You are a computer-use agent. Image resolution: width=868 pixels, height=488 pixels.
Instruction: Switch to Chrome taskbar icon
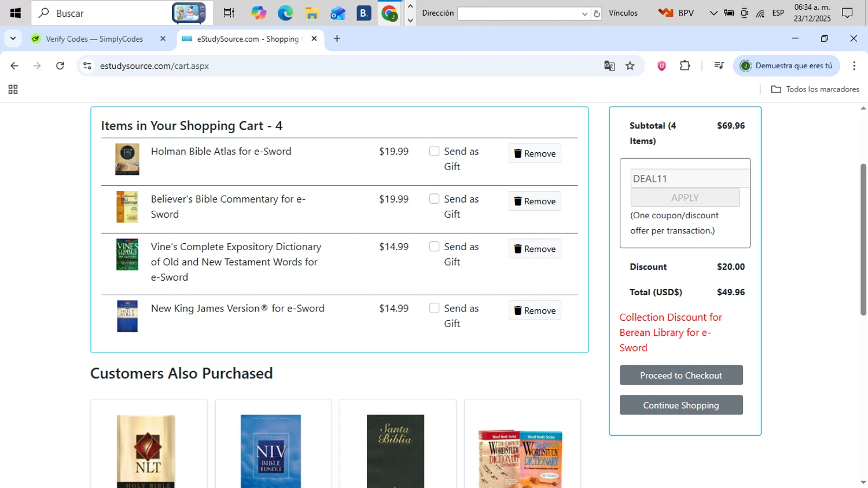[x=390, y=13]
